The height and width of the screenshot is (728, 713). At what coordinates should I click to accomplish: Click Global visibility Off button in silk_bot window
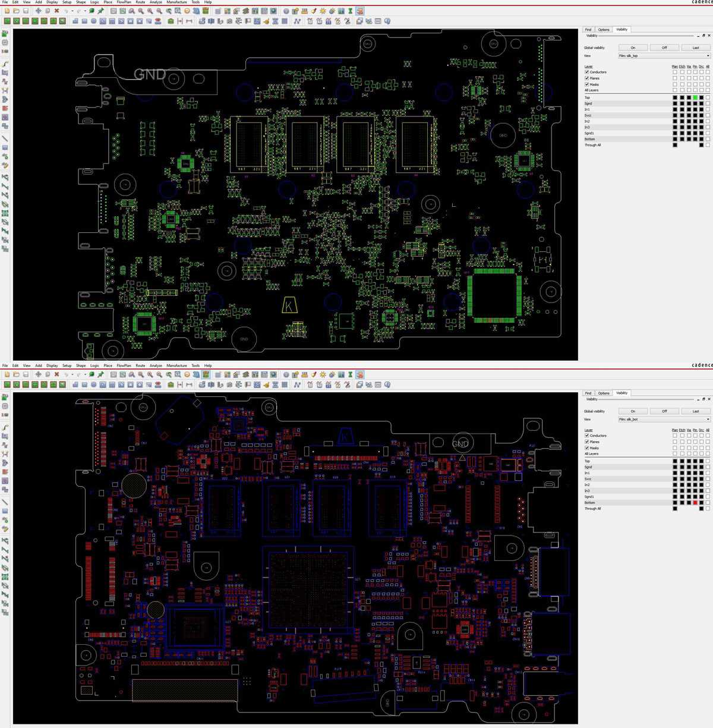[664, 411]
